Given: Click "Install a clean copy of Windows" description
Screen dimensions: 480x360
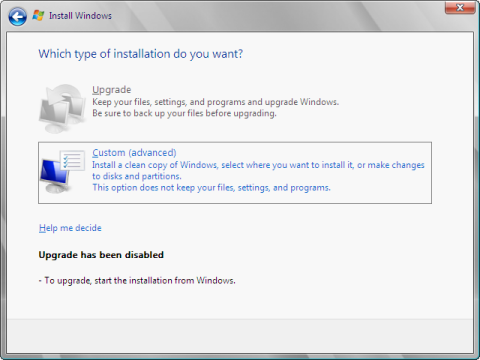Looking at the screenshot, I should [x=258, y=165].
